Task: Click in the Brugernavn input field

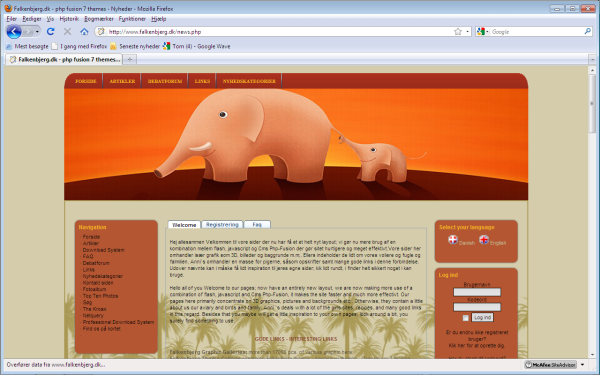Action: tap(477, 292)
